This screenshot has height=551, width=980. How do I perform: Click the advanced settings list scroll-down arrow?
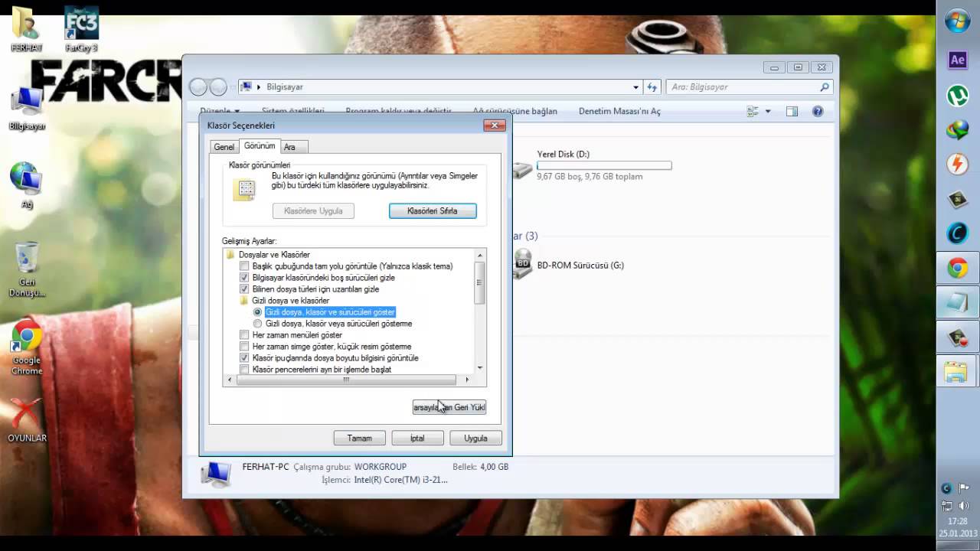(480, 368)
